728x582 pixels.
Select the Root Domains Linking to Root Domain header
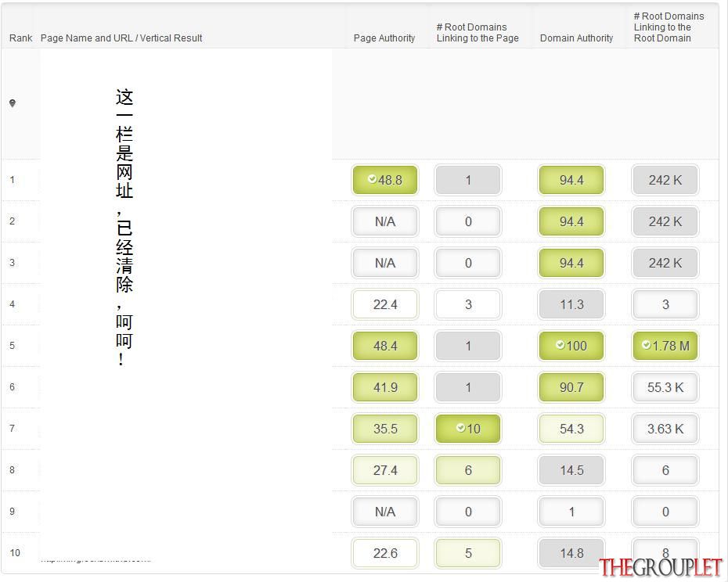pos(669,27)
